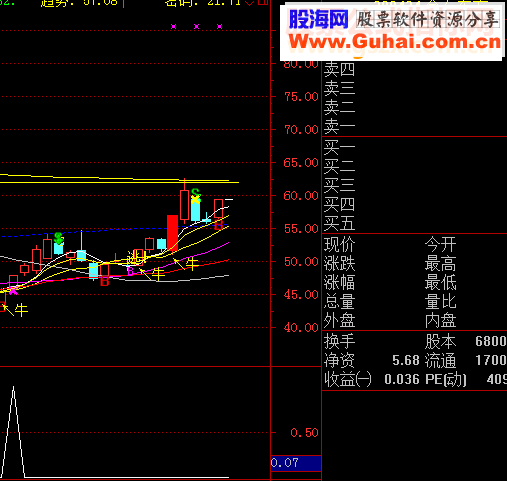
Task: Click the 外盘 label
Action: pos(339,321)
